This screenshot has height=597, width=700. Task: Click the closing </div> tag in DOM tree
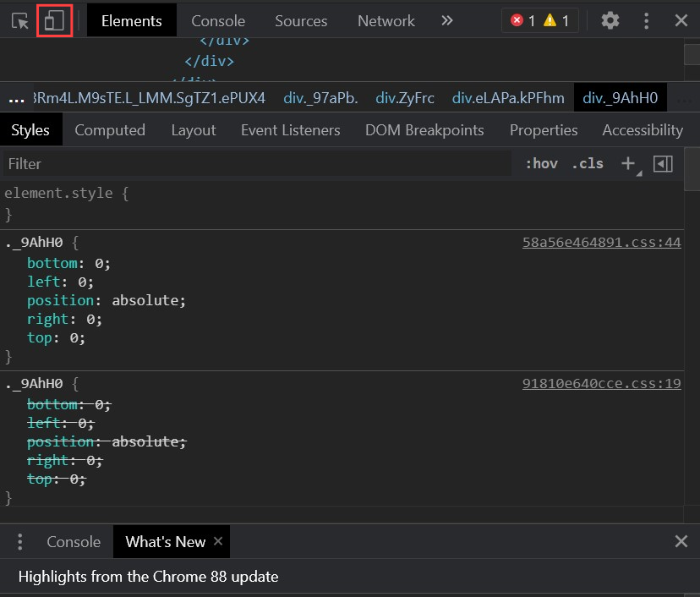[x=209, y=61]
